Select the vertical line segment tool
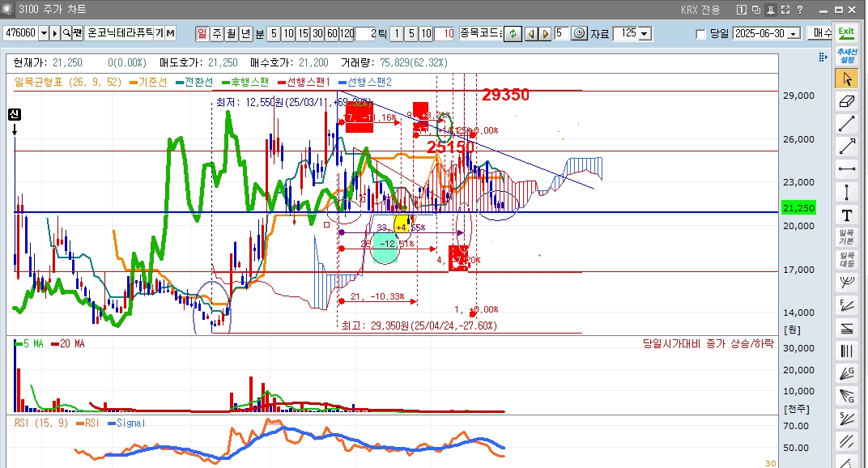868x468 pixels. point(846,192)
